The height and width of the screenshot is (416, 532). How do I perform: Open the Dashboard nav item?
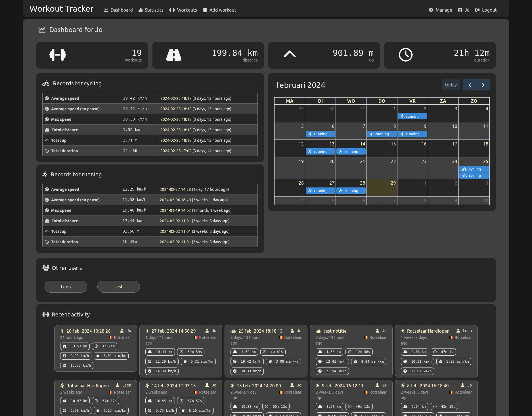click(x=118, y=10)
